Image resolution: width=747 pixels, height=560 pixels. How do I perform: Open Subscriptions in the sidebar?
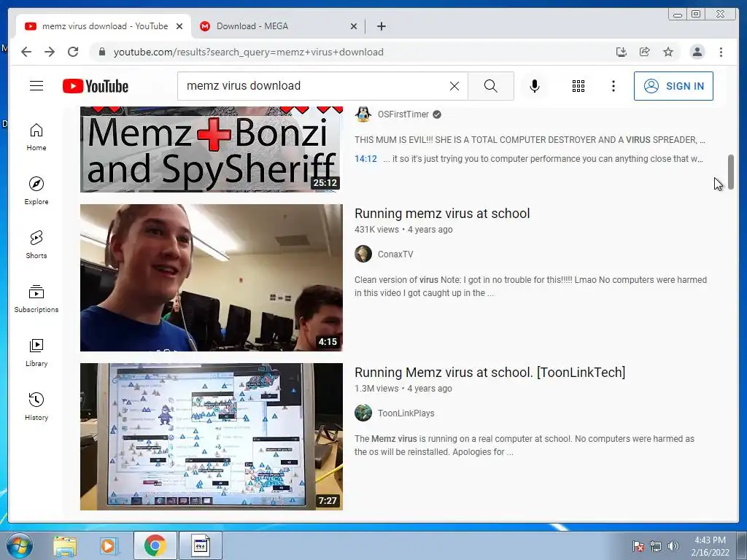(x=36, y=298)
